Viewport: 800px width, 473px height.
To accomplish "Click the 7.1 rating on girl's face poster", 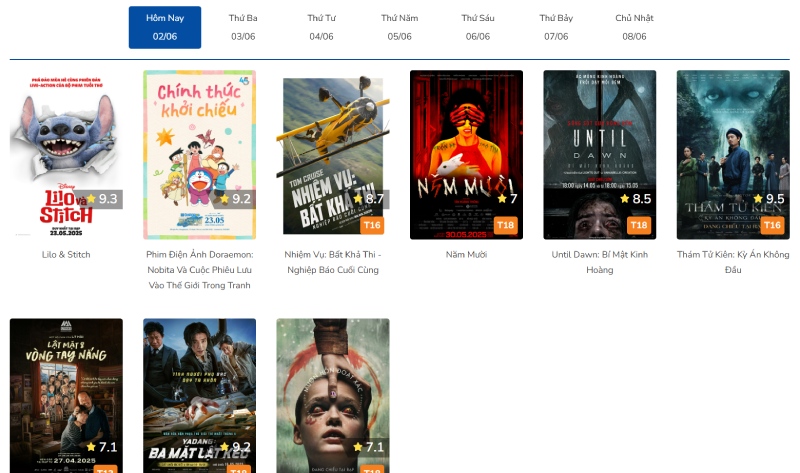I will pos(368,447).
